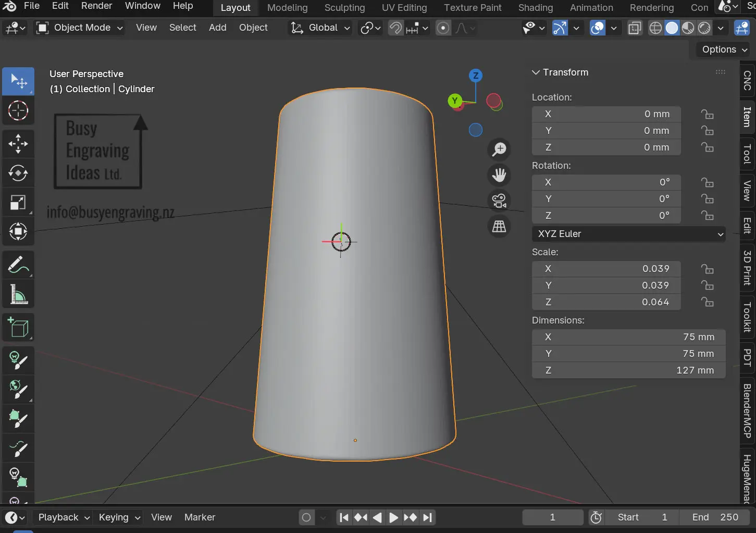Switch to the Sculpting workspace tab
This screenshot has height=533, width=756.
344,8
